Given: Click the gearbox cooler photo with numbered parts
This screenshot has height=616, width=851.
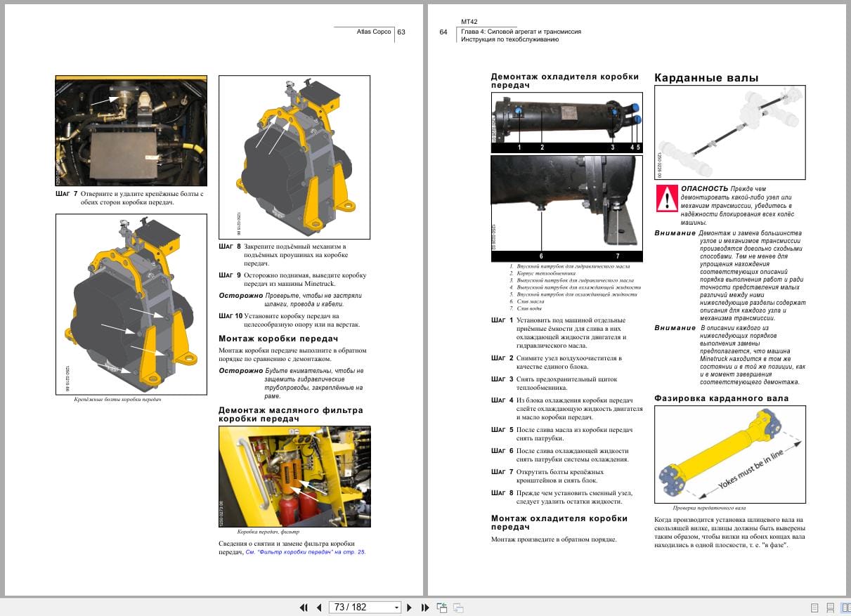Looking at the screenshot, I should click(566, 122).
